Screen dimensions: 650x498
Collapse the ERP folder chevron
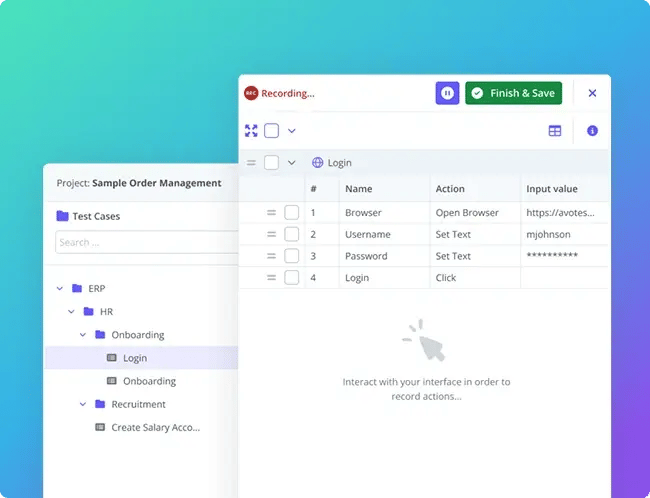[x=60, y=288]
